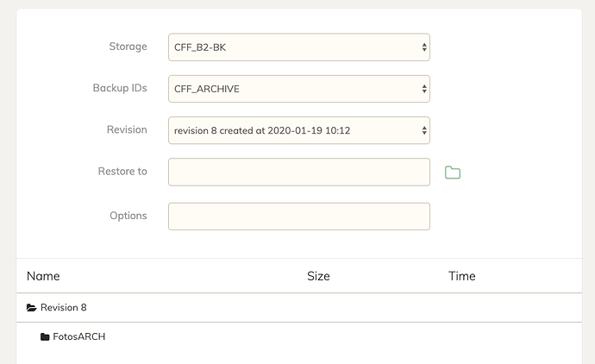Open the green folder browse icon
The height and width of the screenshot is (364, 595).
pos(453,173)
